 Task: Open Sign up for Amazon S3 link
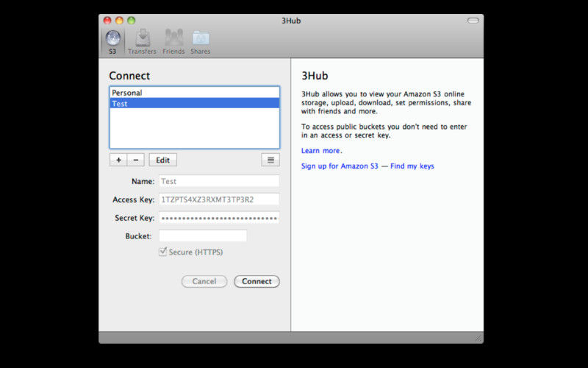340,166
